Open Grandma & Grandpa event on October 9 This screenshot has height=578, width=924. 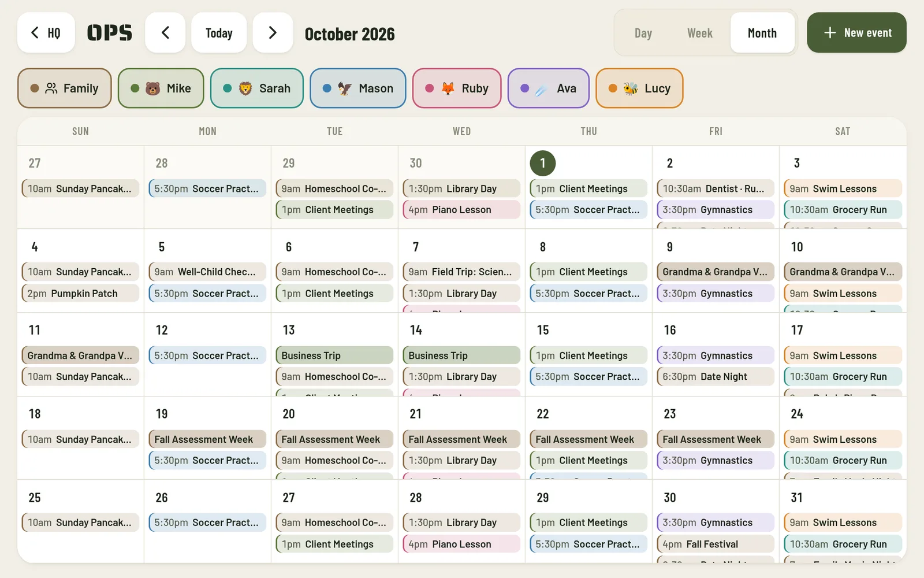pyautogui.click(x=716, y=272)
